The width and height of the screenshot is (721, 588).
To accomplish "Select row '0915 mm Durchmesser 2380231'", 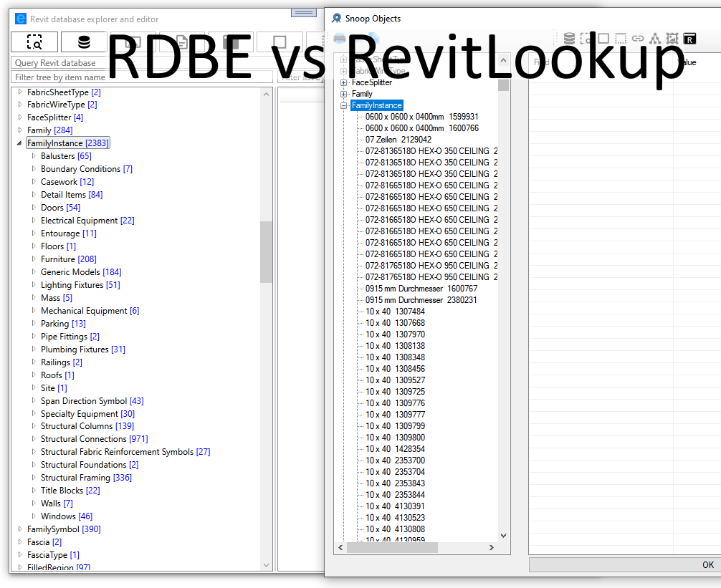I will 421,300.
